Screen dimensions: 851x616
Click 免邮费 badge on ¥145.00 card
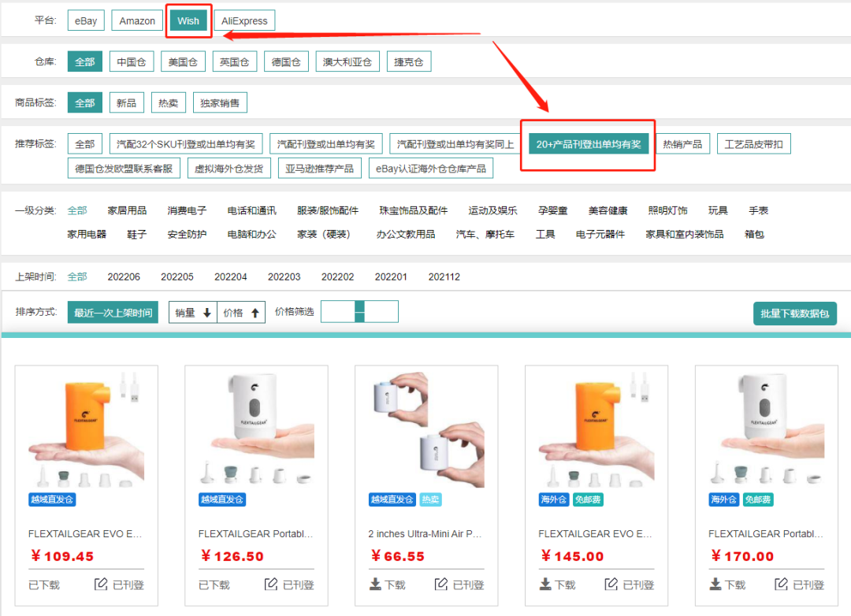[589, 499]
